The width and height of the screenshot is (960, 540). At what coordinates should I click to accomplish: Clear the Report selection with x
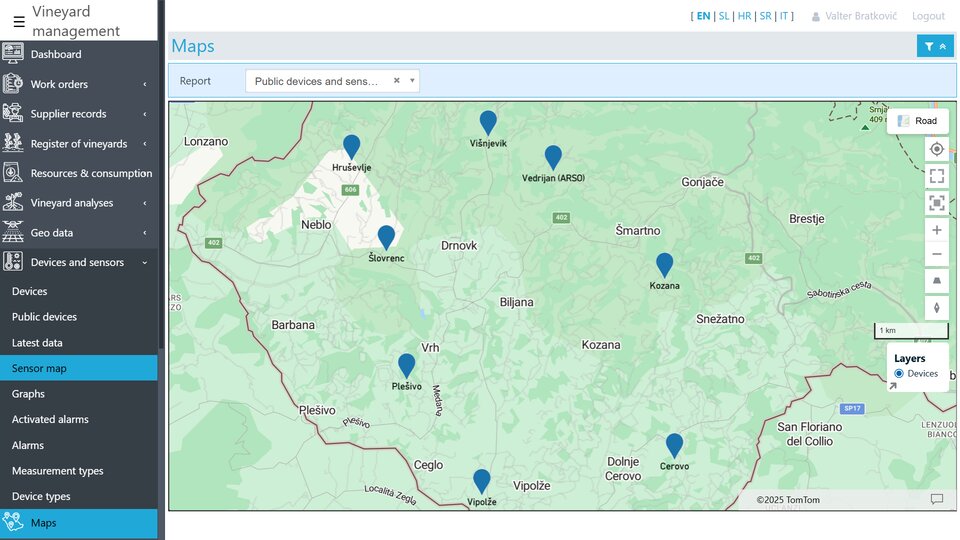point(396,81)
